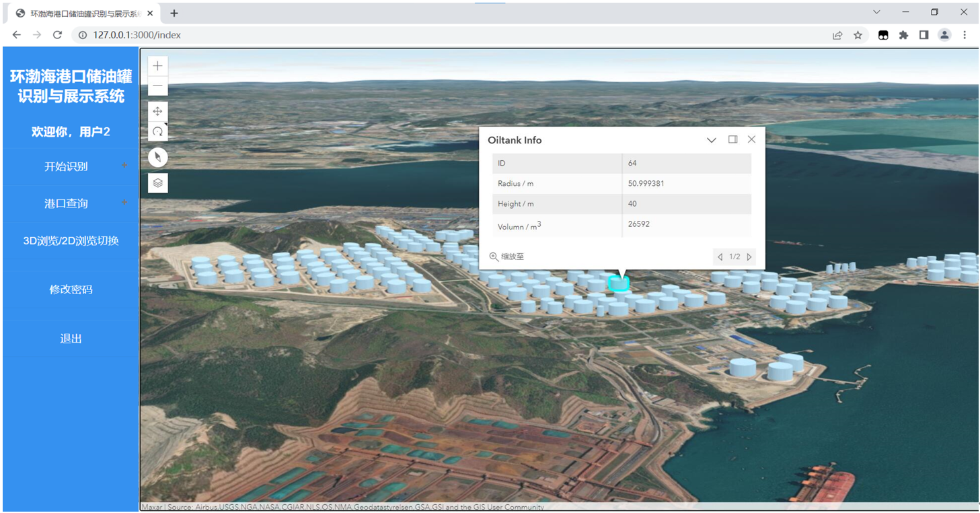Click plus expander beside 开始识别
The width and height of the screenshot is (980, 513).
click(124, 165)
